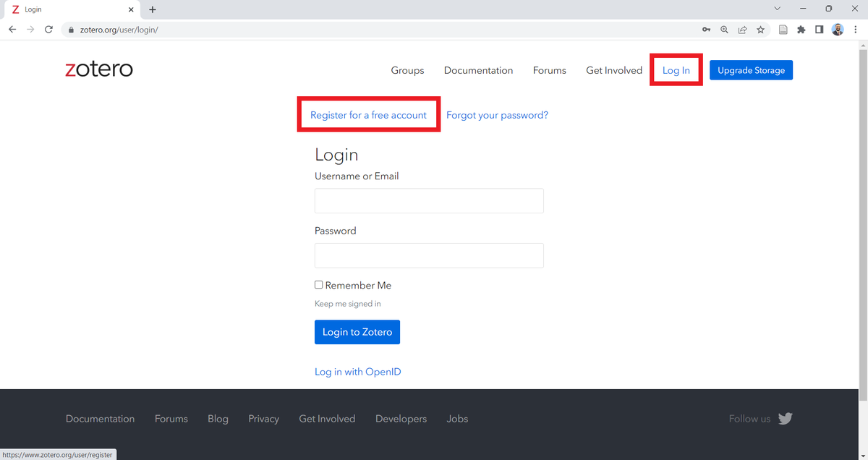Viewport: 868px width, 460px height.
Task: Open the Groups menu item
Action: (x=407, y=70)
